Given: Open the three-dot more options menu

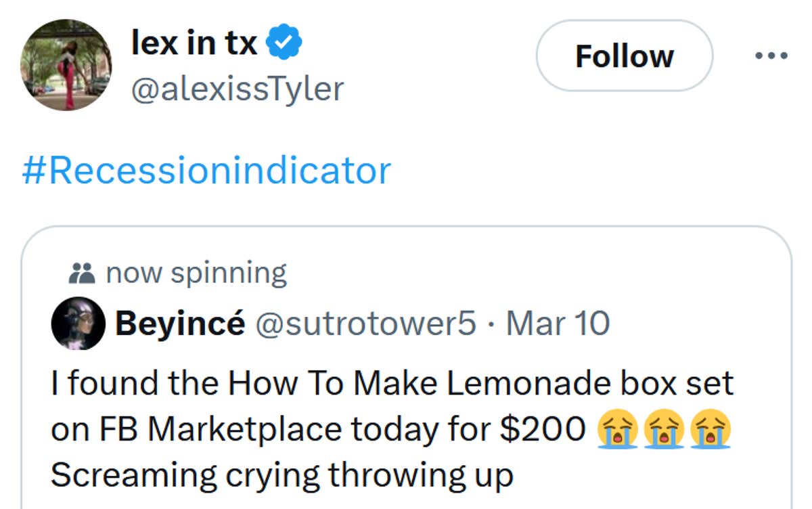Looking at the screenshot, I should pos(771,56).
